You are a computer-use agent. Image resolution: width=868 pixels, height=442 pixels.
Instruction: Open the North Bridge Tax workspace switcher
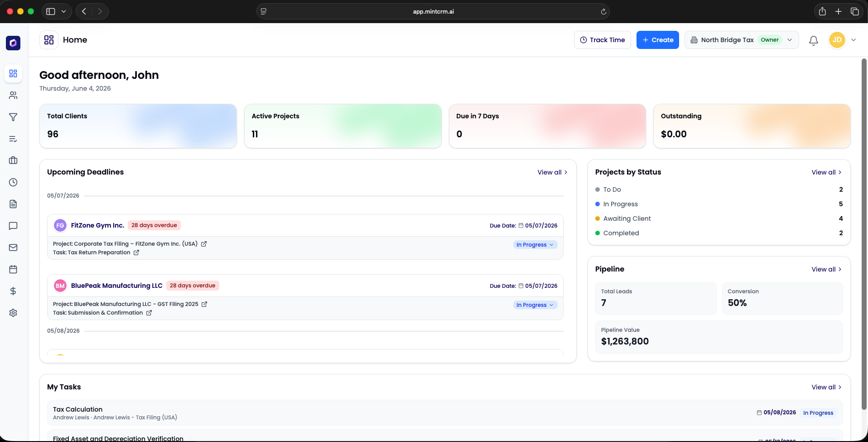pyautogui.click(x=742, y=40)
